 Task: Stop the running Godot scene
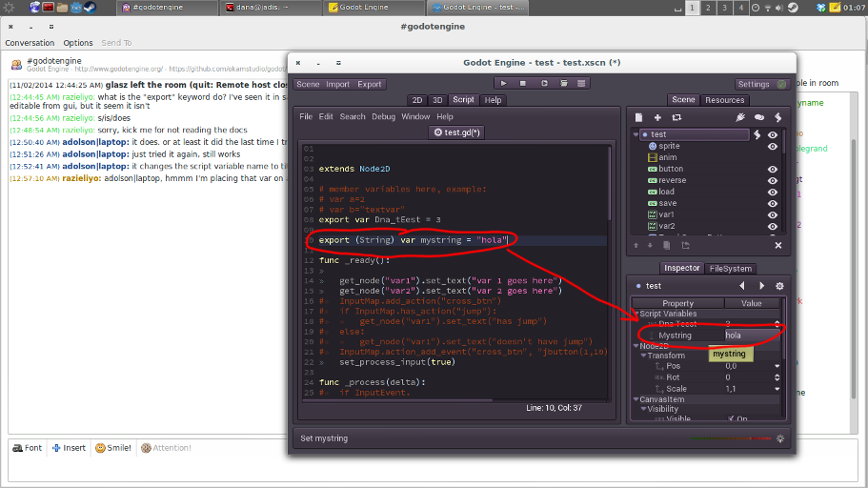pyautogui.click(x=523, y=84)
